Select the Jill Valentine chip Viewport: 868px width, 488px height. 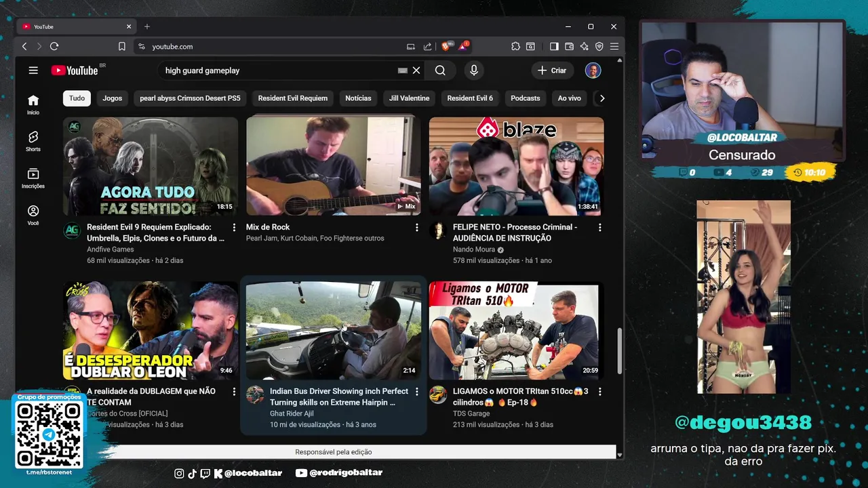point(410,98)
